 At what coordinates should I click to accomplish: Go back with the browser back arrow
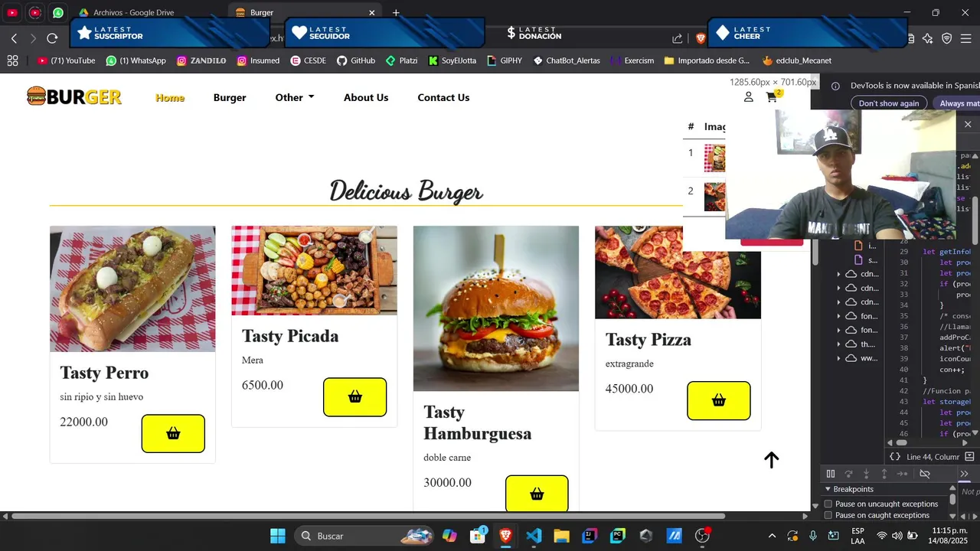14,38
